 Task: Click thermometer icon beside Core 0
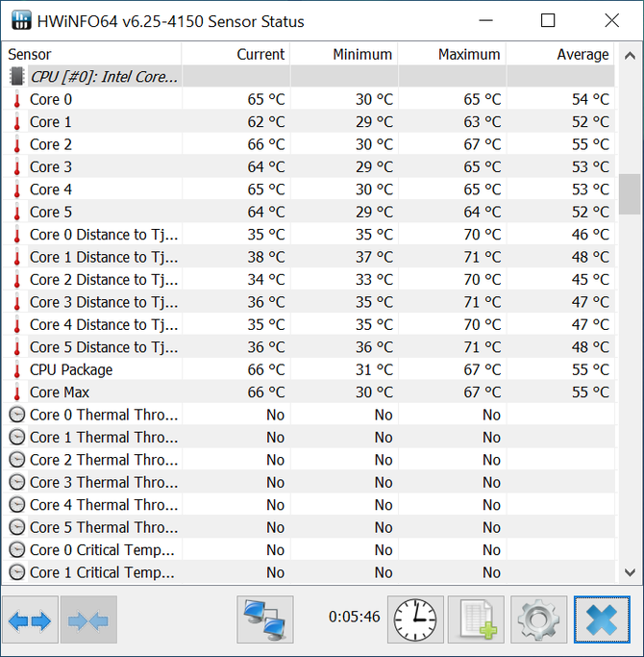(x=17, y=99)
